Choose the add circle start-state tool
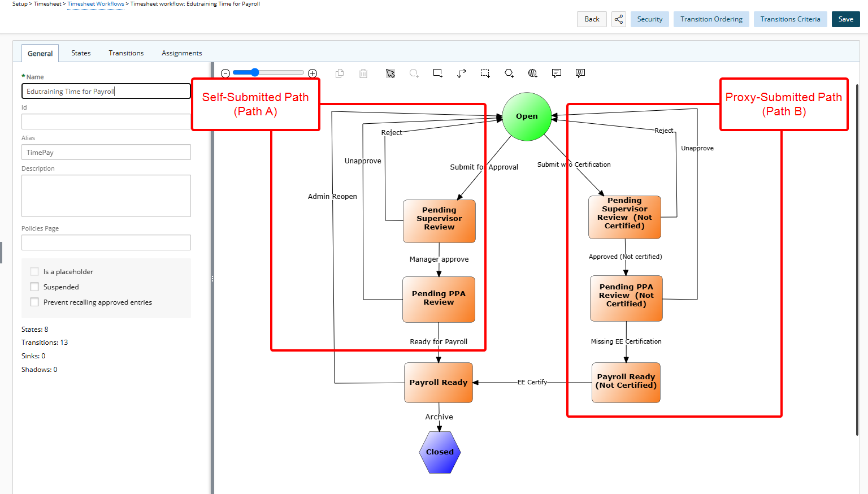868x494 pixels. (414, 73)
